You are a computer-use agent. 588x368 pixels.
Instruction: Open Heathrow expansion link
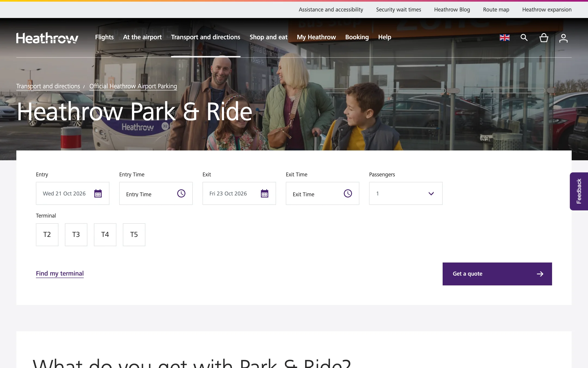pos(547,10)
